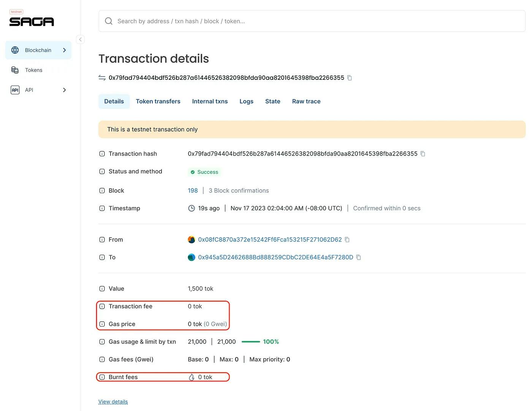The height and width of the screenshot is (411, 532).
Task: Select the Tokens sidebar item
Action: tap(38, 70)
